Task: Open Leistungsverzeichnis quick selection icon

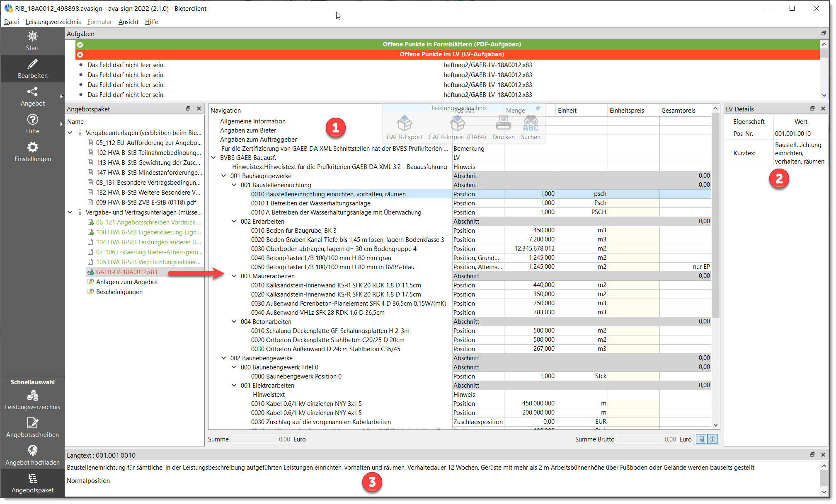Action: (x=32, y=396)
